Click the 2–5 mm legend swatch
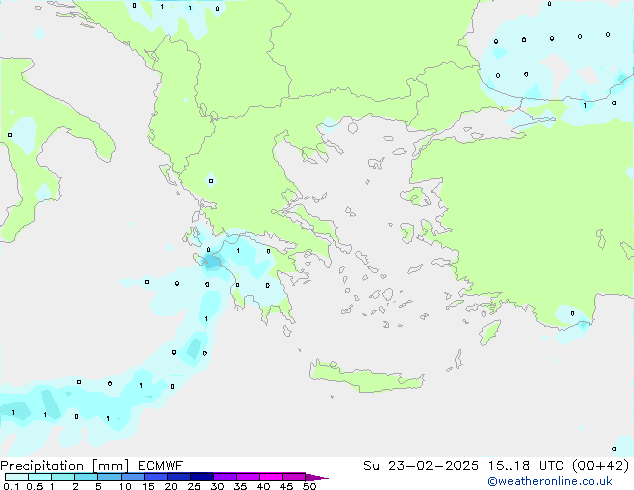The image size is (634, 490). [x=86, y=477]
